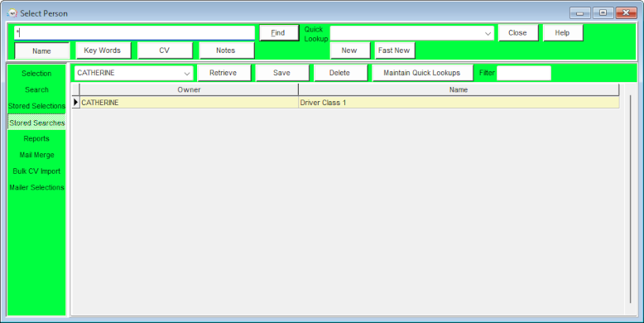This screenshot has height=323, width=644.
Task: Click the Select Person window icon
Action: point(12,13)
